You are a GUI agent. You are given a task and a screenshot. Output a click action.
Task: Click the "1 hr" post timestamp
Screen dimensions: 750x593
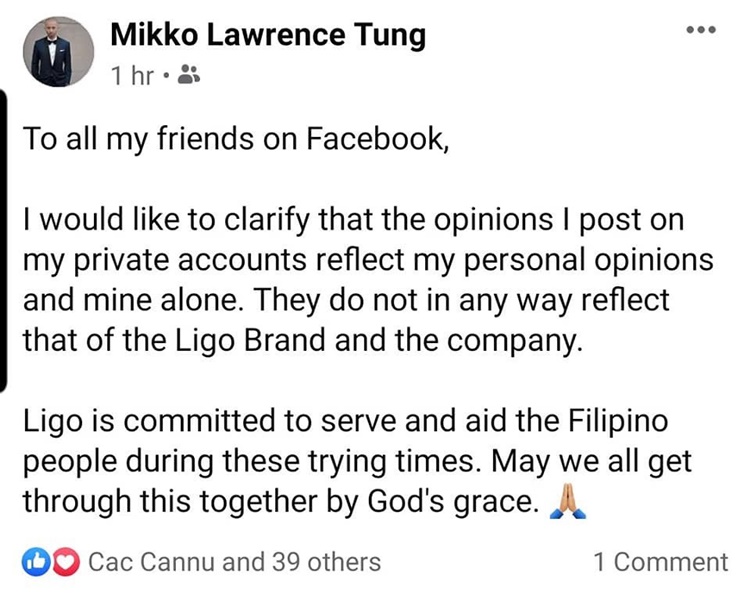tap(132, 75)
